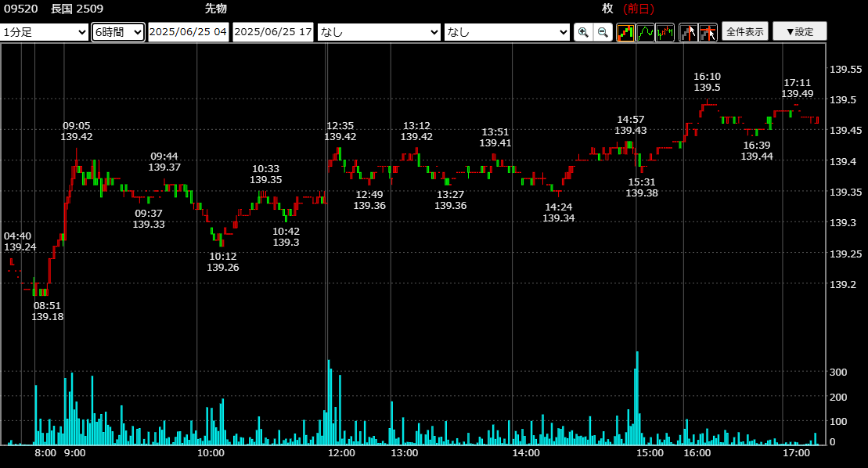
Task: Open the 6時間 time range dropdown
Action: click(x=118, y=32)
